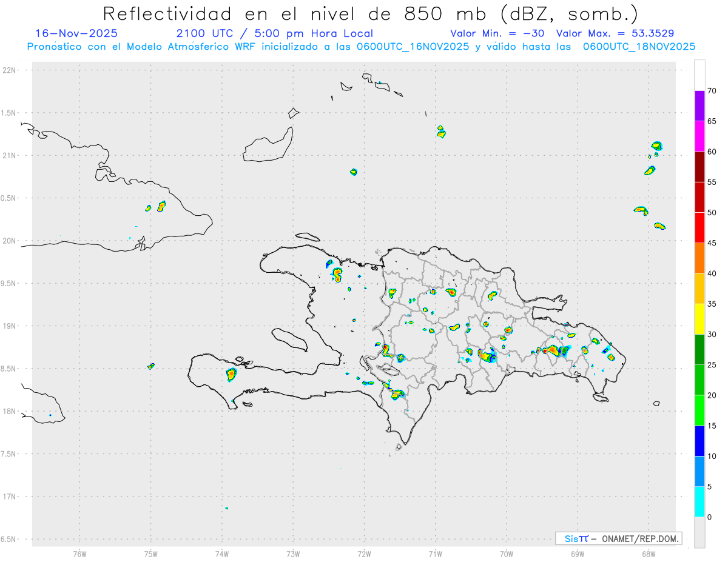
Task: Click the WRF model forecast description line
Action: 361,47
